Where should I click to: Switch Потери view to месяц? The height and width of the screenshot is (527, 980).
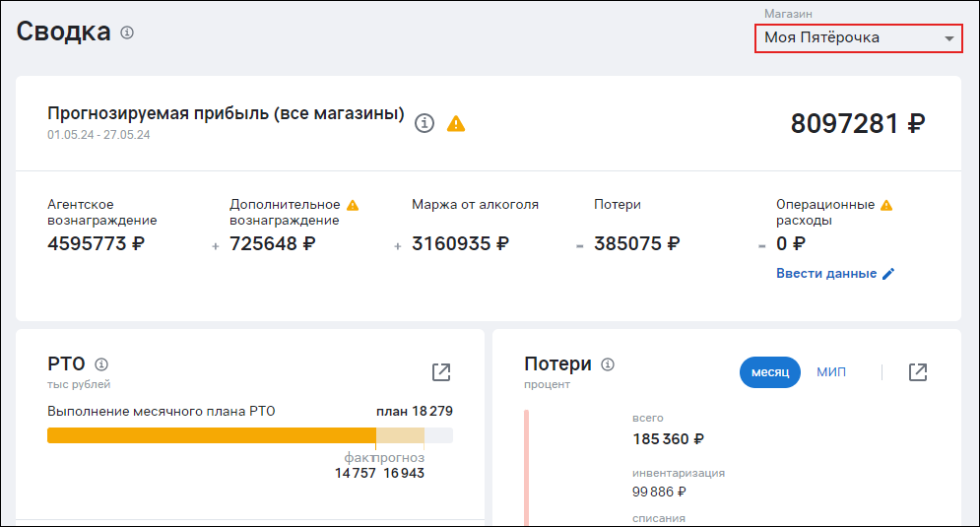770,372
